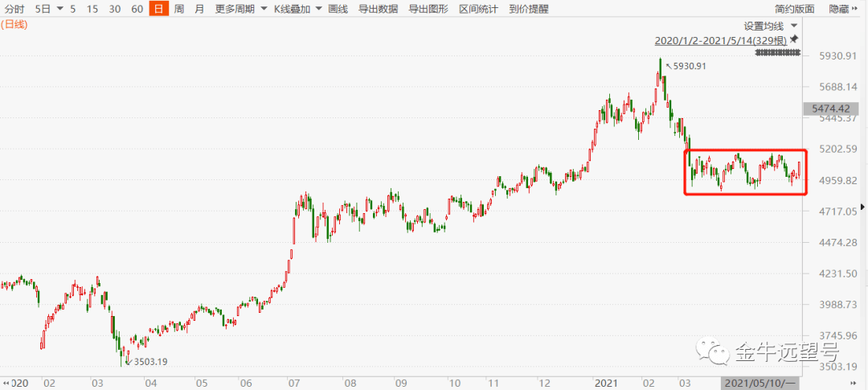Click 区间统计 range statistics
Viewport: 868px width, 390px height.
[x=478, y=9]
